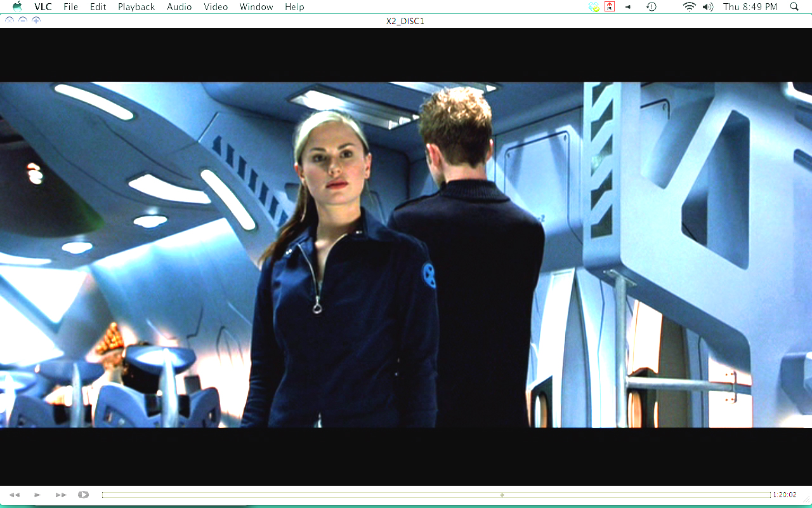This screenshot has height=508, width=812.
Task: Toggle the fullscreen button beside fast-forward
Action: tap(83, 495)
